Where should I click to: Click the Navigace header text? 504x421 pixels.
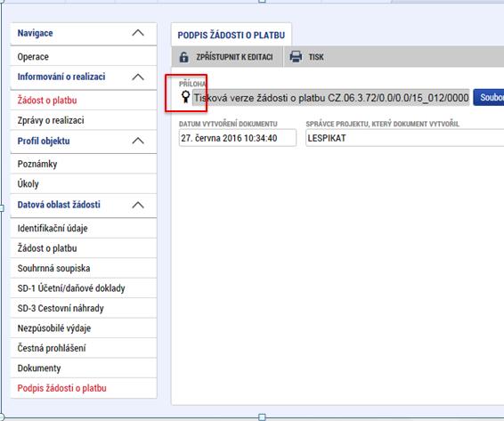coord(35,33)
